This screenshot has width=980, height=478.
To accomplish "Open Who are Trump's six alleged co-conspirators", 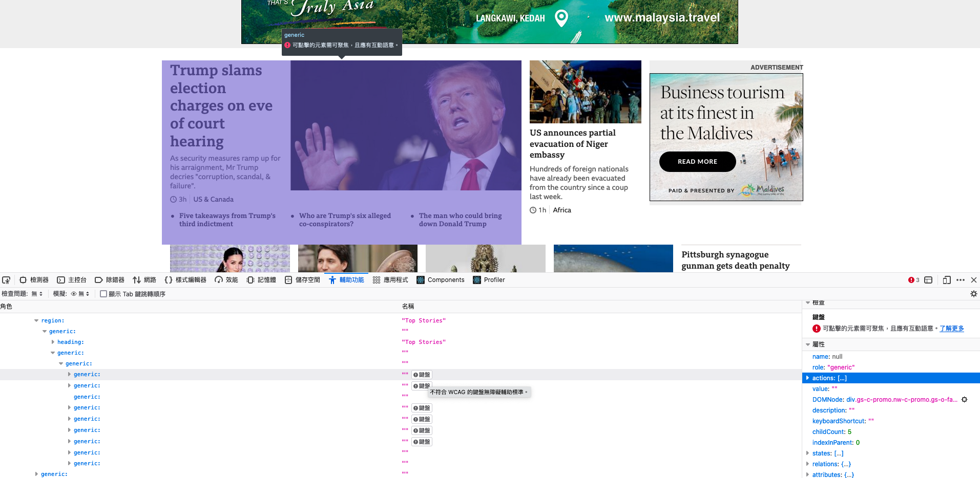I will pos(345,220).
